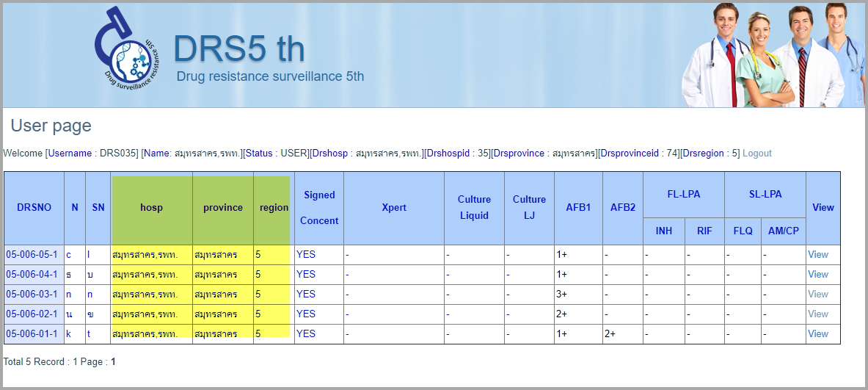Open record 05-006-03-1
The height and width of the screenshot is (390, 868).
pos(32,295)
